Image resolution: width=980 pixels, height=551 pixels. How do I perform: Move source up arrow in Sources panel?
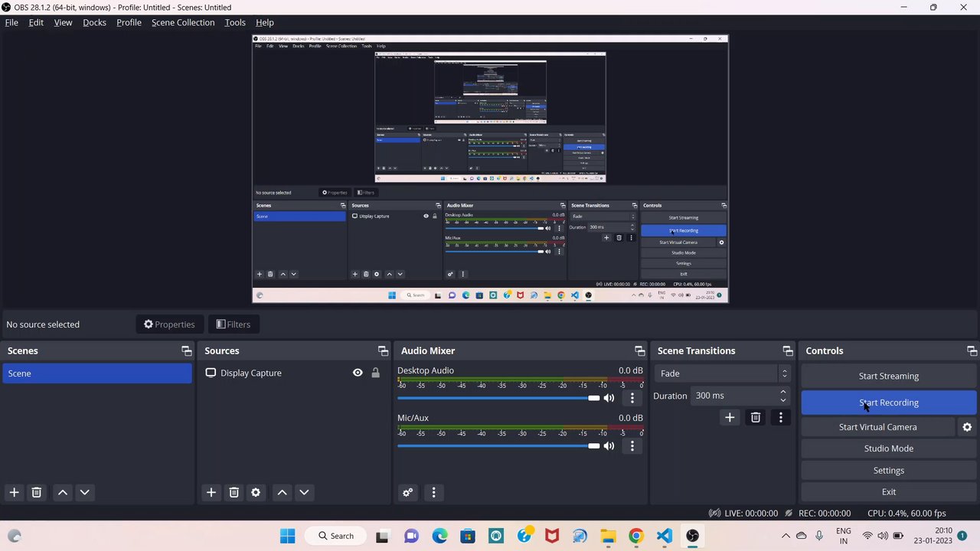(x=283, y=492)
